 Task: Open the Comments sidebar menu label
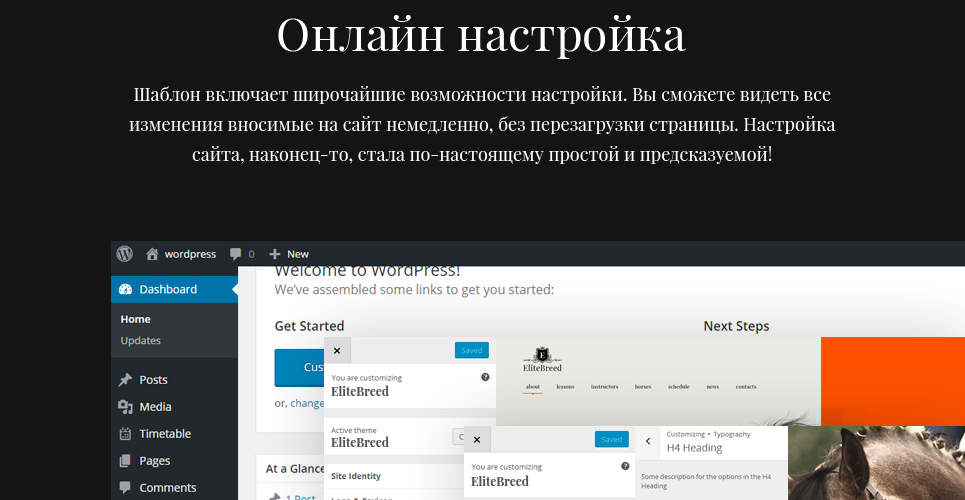[x=167, y=488]
